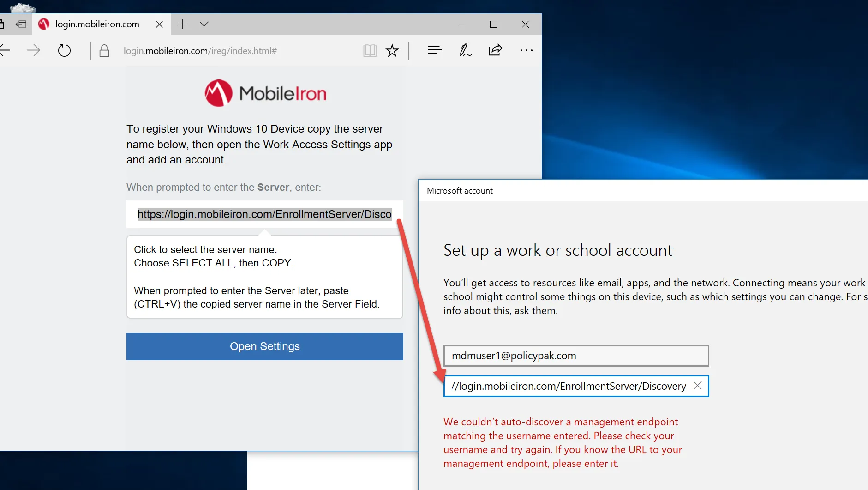Viewport: 868px width, 490px height.
Task: Click the Open Settings button
Action: [264, 346]
